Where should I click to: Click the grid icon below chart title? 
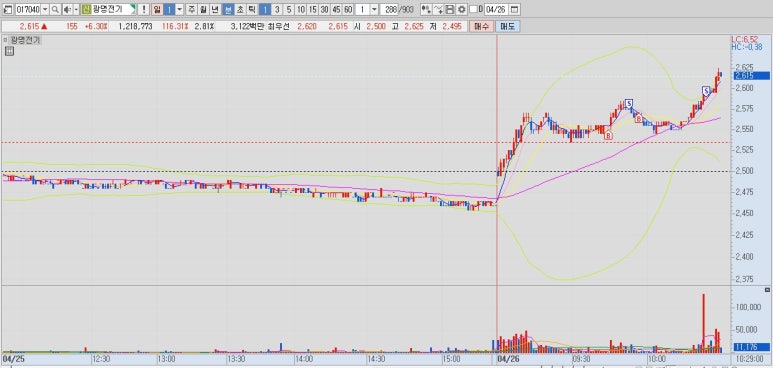tap(9, 51)
